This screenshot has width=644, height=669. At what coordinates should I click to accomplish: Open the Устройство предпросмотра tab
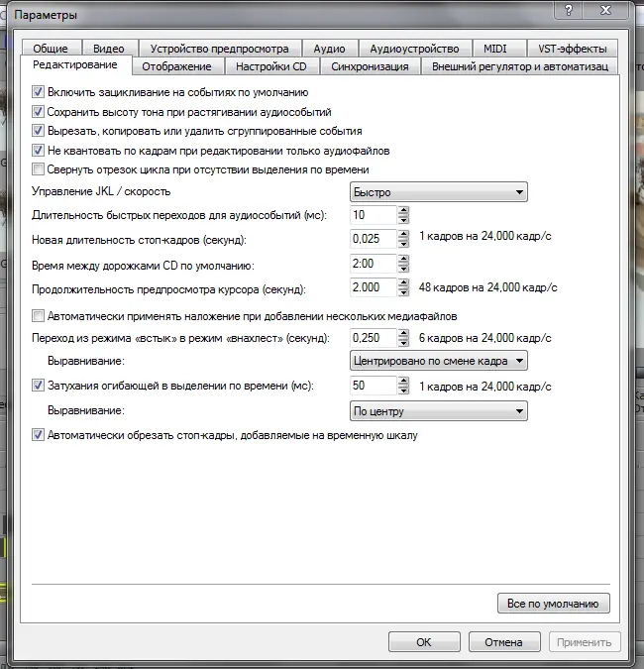(219, 49)
